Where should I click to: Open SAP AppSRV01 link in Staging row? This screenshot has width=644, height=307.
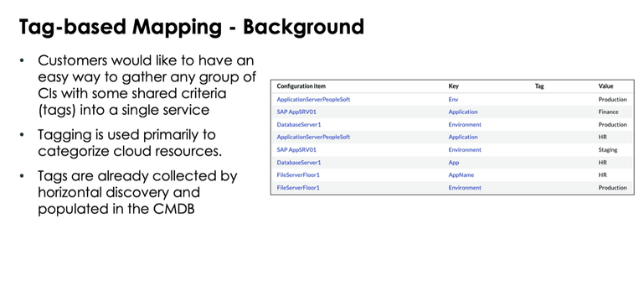pos(296,150)
